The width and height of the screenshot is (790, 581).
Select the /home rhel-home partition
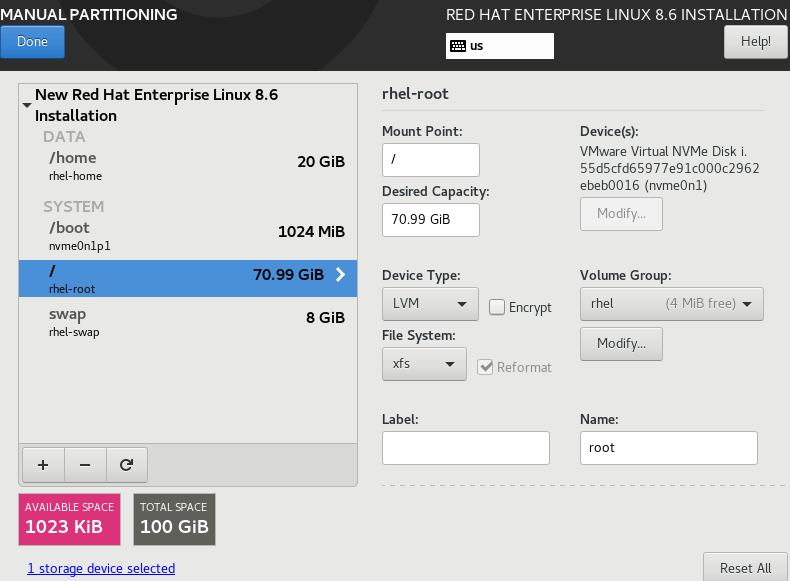point(188,166)
